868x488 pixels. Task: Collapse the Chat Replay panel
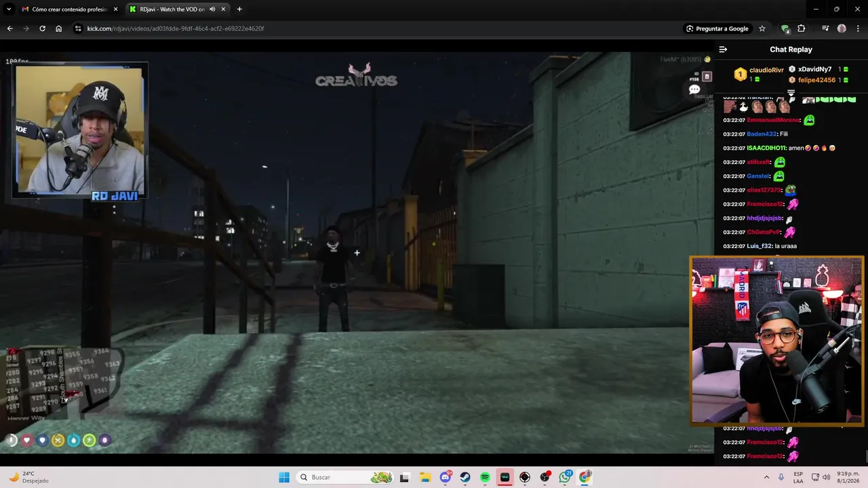pyautogui.click(x=723, y=49)
